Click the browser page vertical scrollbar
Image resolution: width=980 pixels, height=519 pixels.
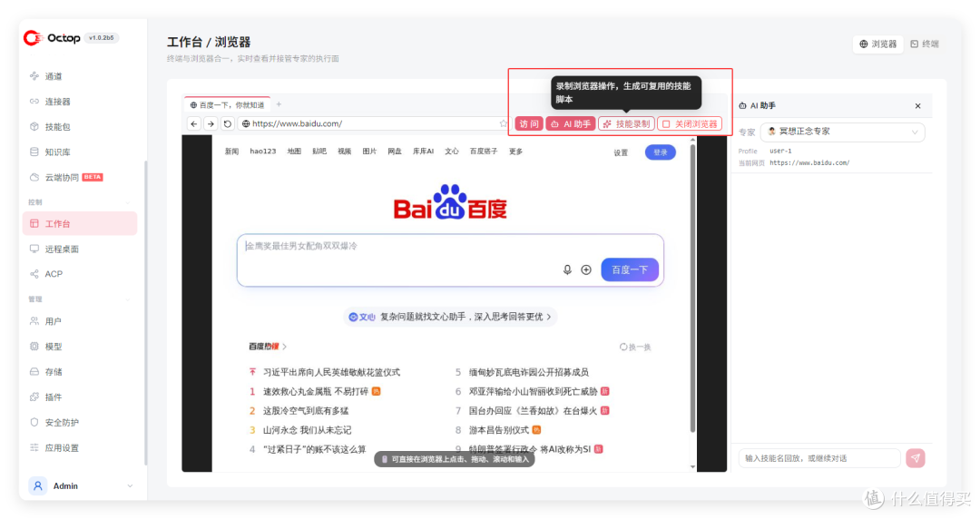coord(692,288)
